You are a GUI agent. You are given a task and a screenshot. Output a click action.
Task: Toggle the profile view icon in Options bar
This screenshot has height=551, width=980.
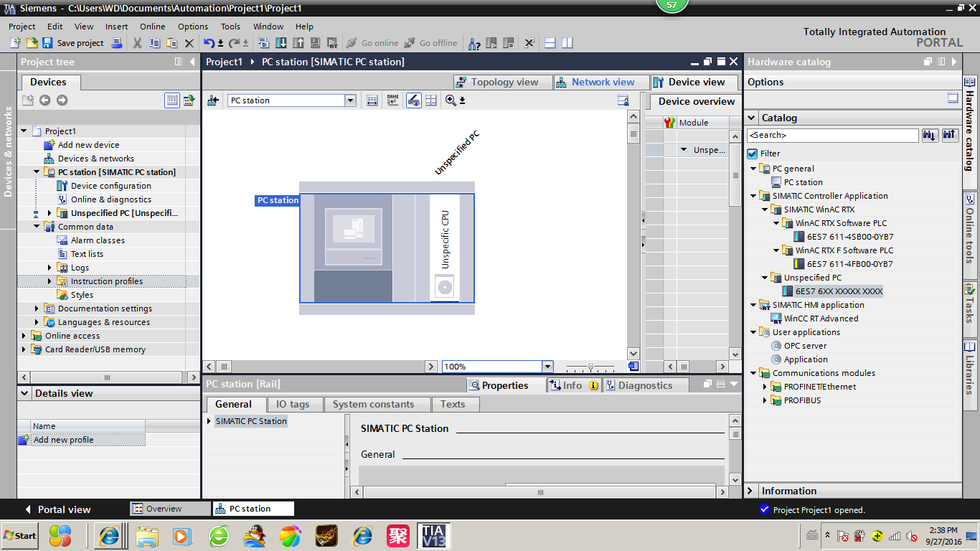pos(953,98)
